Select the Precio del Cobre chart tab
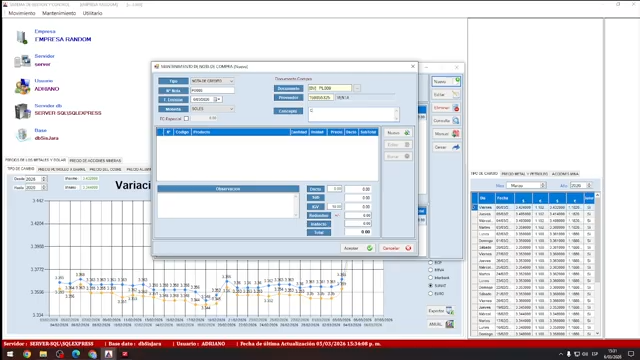 pyautogui.click(x=105, y=169)
